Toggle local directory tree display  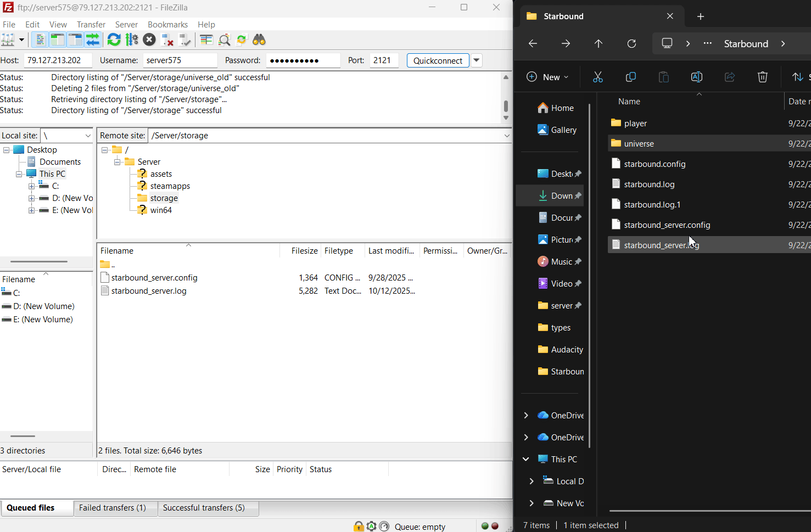point(57,40)
